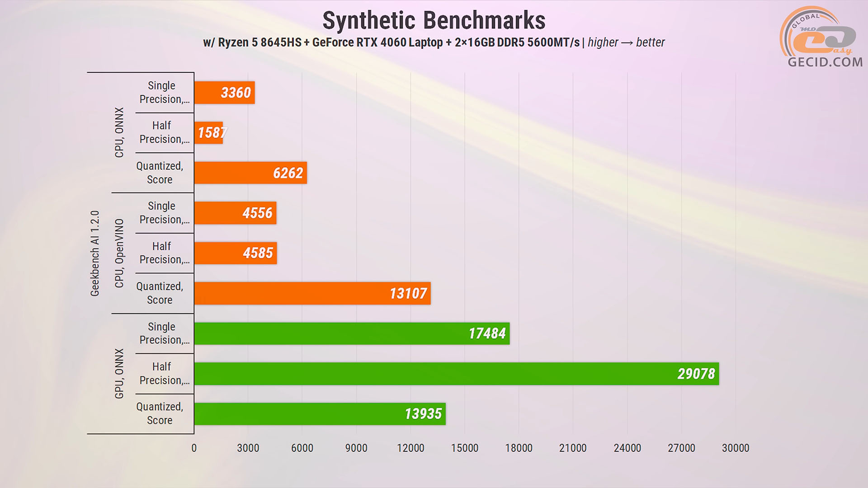Click Half Precision label under CPU, ONNX
The image size is (868, 488).
[164, 132]
